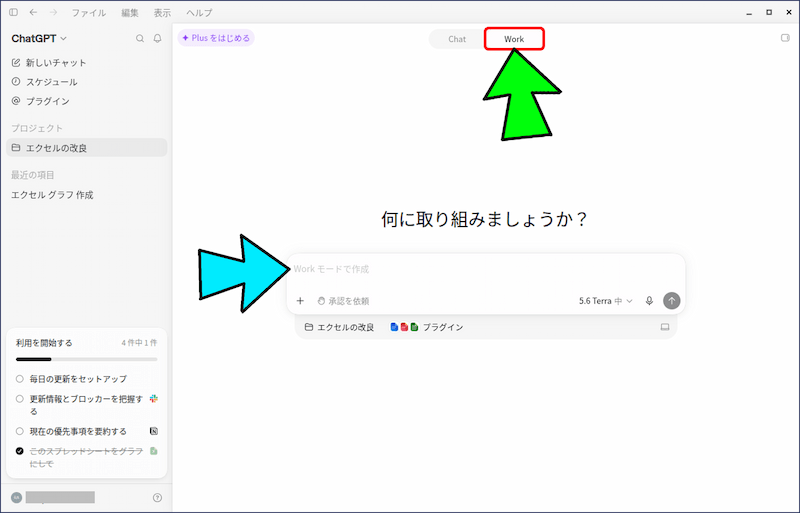
Task: Click the Slack icon in checklist
Action: 154,399
